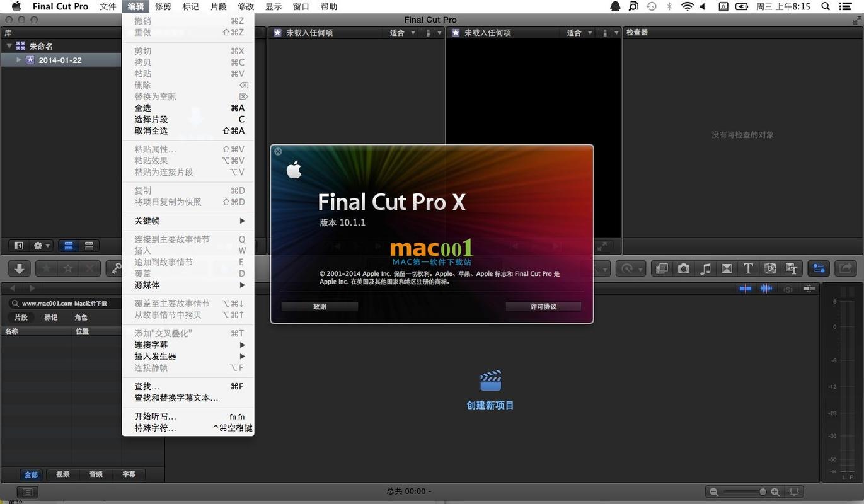The image size is (864, 504).
Task: Toggle audio skimming waveform button
Action: click(766, 289)
